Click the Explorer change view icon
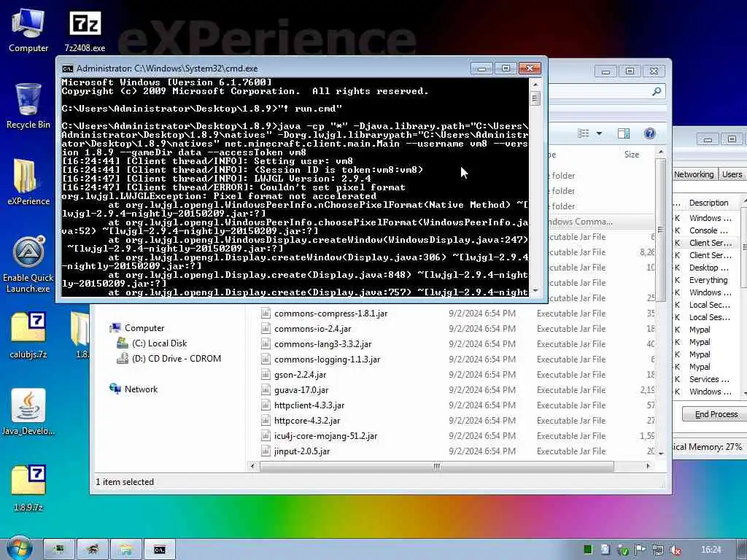747x560 pixels. click(584, 133)
